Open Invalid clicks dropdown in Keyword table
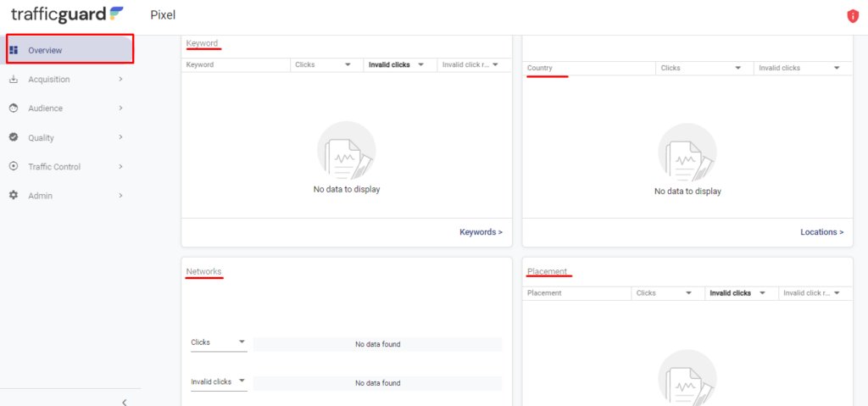 pos(420,64)
